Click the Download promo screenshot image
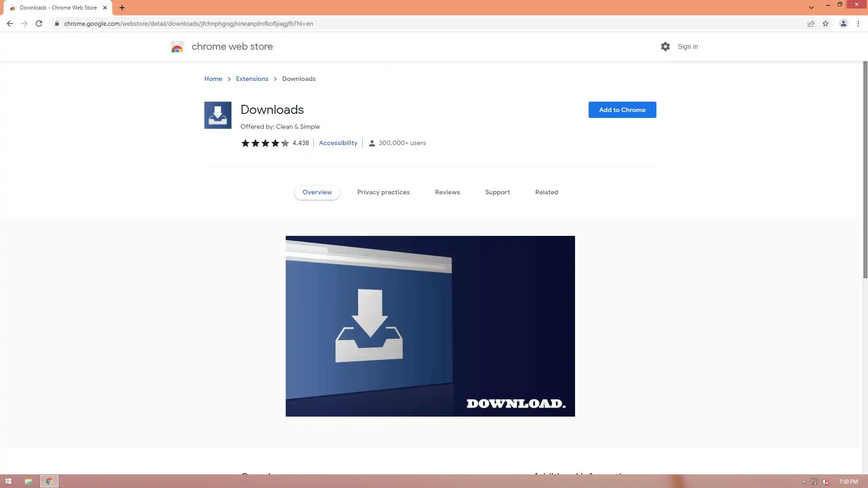This screenshot has width=868, height=488. point(430,326)
